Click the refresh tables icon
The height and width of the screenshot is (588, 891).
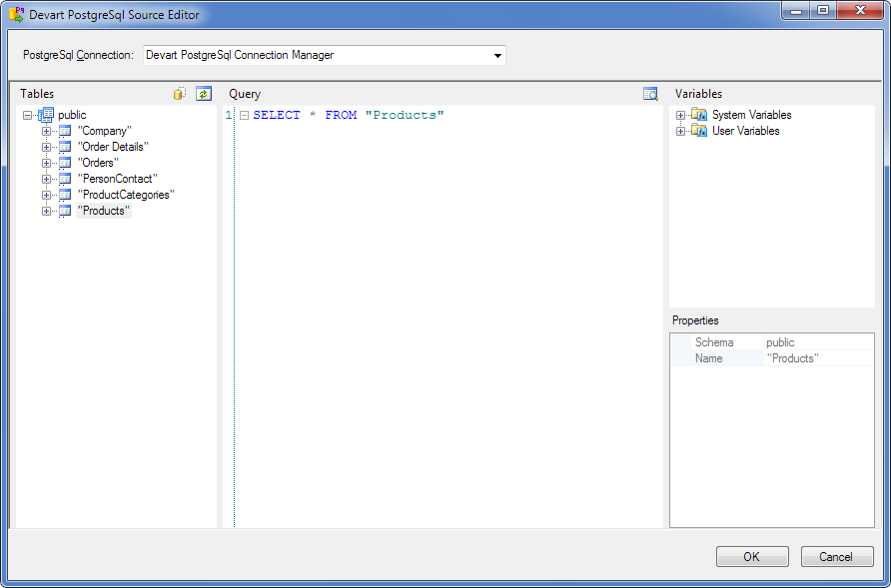tap(204, 94)
